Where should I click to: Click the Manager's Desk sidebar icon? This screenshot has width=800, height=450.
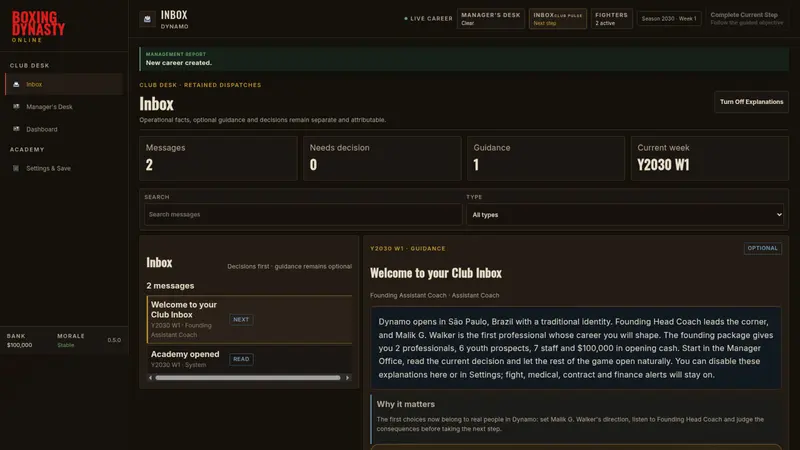coord(16,107)
